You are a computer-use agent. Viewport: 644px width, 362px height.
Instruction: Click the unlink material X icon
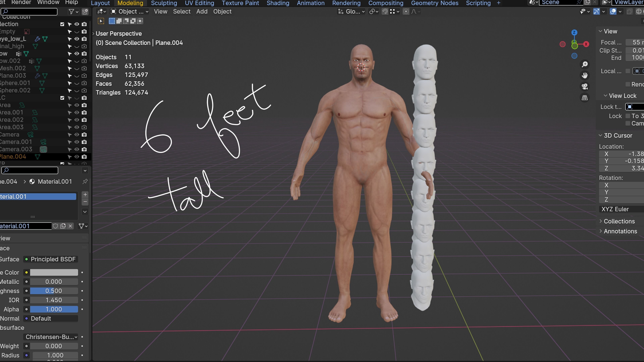(x=70, y=226)
